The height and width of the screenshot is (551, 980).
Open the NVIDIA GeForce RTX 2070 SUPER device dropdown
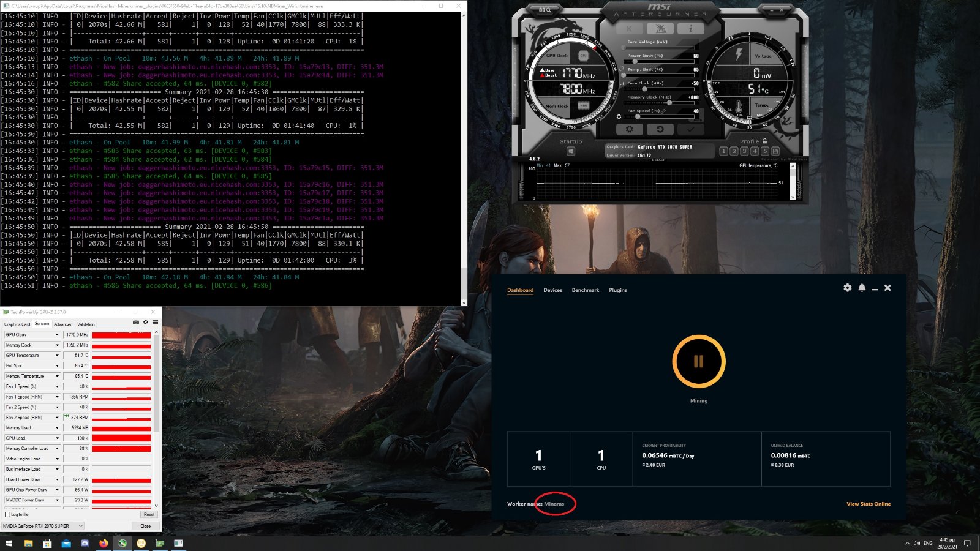(x=43, y=526)
